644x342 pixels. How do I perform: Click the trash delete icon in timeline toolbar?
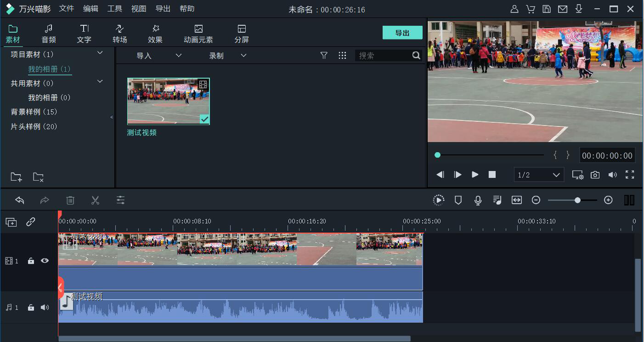(x=70, y=200)
